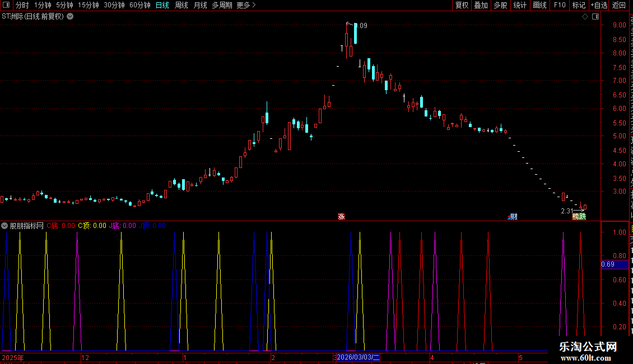Click the 2025年 label on time axis
This screenshot has width=633, height=364.
[13, 357]
